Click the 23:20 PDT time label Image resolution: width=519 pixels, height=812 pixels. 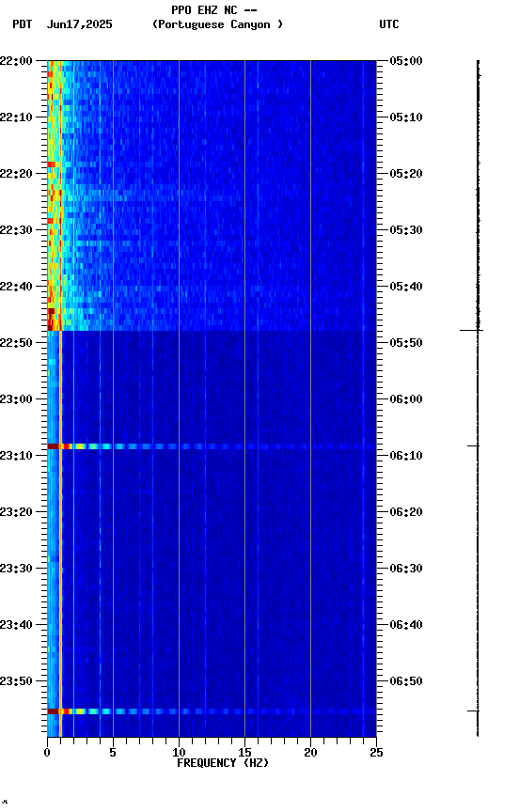(x=16, y=512)
